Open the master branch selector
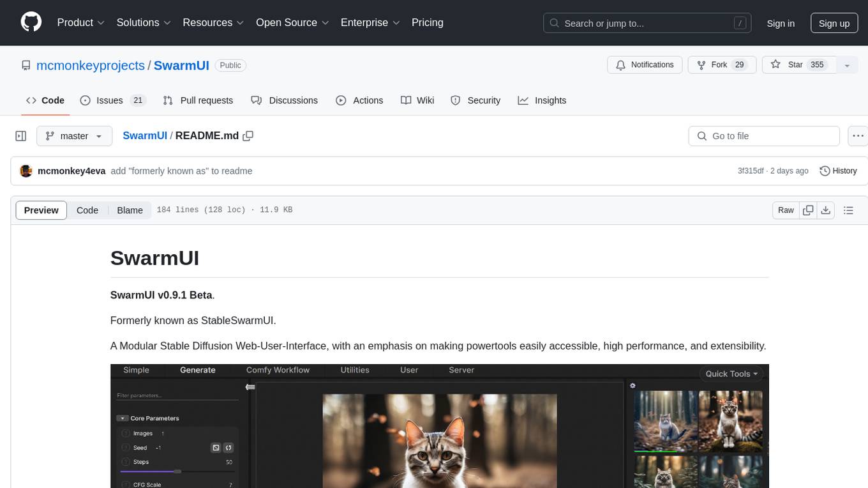Viewport: 868px width, 488px height. tap(74, 136)
